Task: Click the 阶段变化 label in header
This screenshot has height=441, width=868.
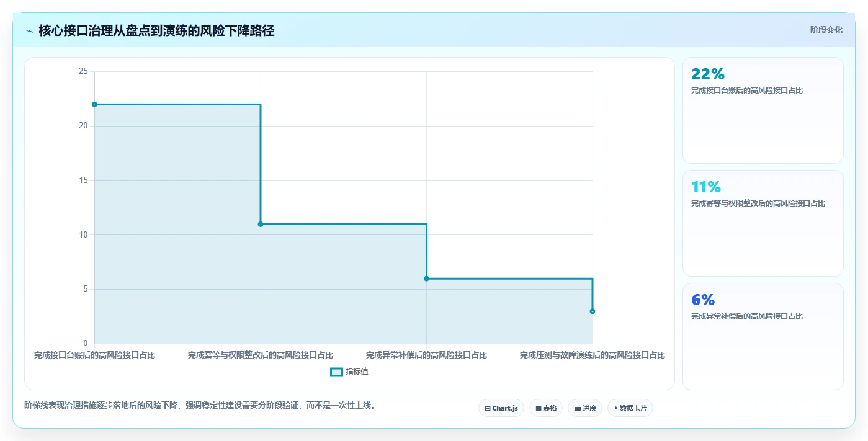Action: click(x=826, y=30)
